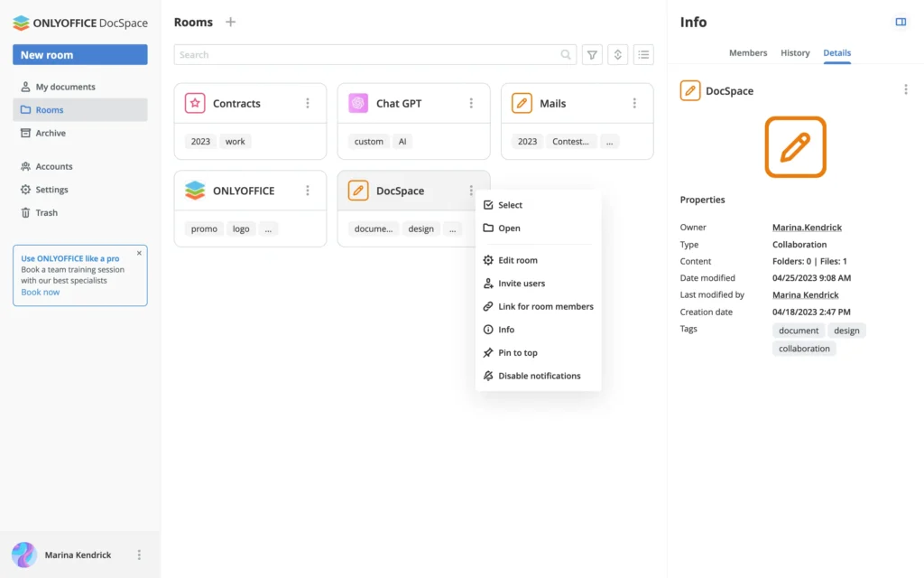The height and width of the screenshot is (578, 924).
Task: Click Marina Kendrick avatar
Action: [x=24, y=555]
